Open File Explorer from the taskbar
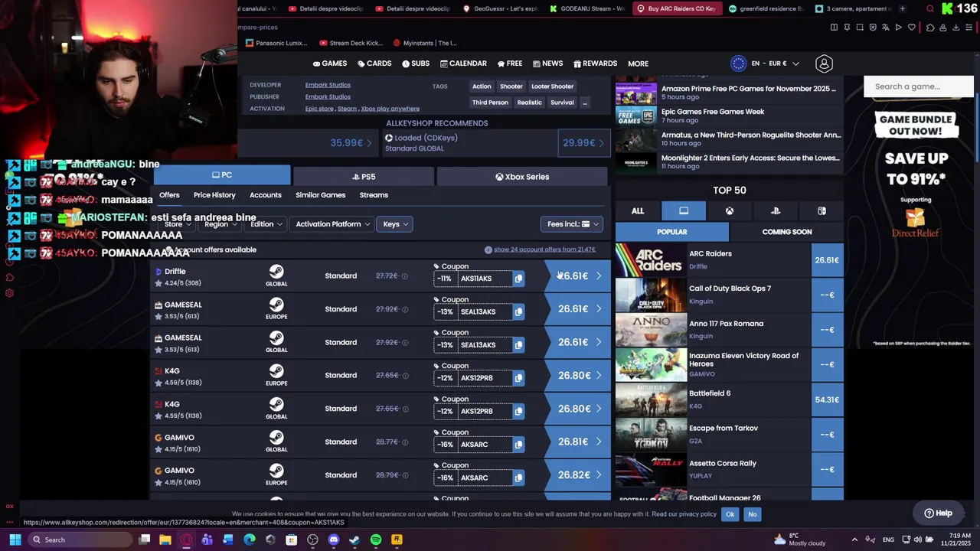980x551 pixels. point(165,540)
